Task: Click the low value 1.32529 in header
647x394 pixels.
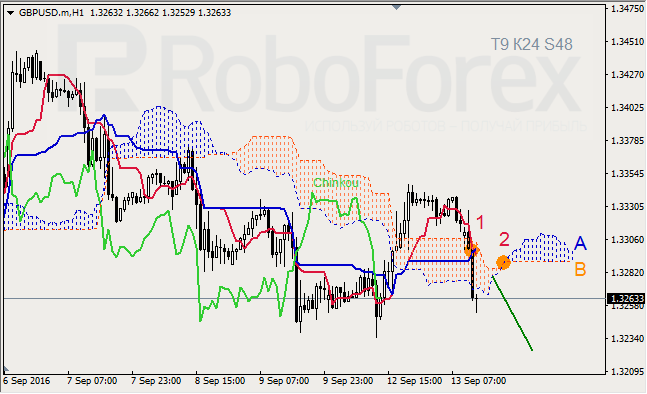Action: click(x=178, y=13)
